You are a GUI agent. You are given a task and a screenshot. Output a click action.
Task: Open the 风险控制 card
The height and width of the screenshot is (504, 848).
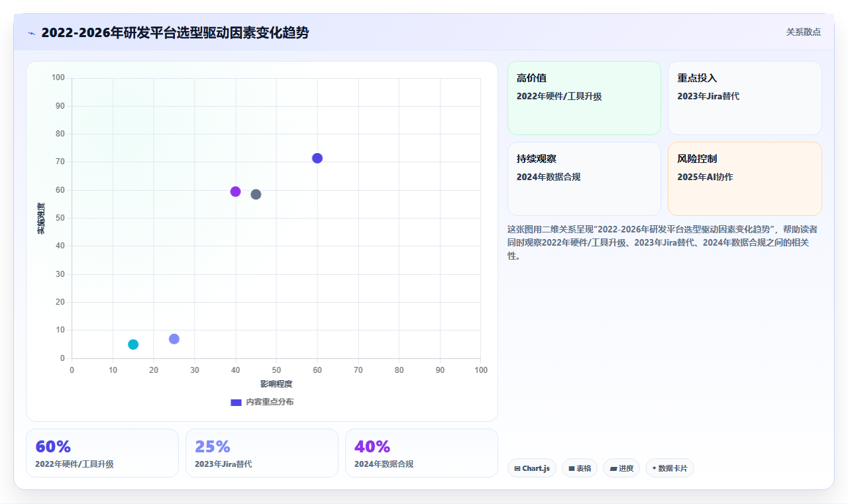coord(745,179)
